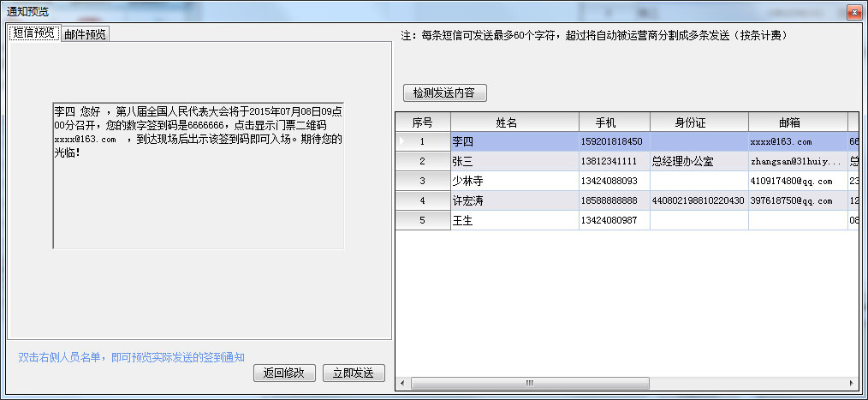Viewport: 868px width, 400px height.
Task: Select row header number 5
Action: tap(423, 220)
